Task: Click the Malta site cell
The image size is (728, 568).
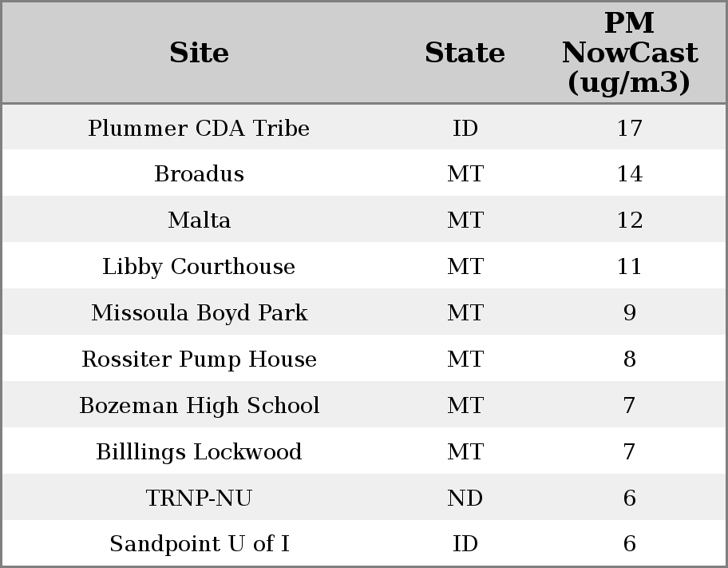Action: tap(199, 220)
